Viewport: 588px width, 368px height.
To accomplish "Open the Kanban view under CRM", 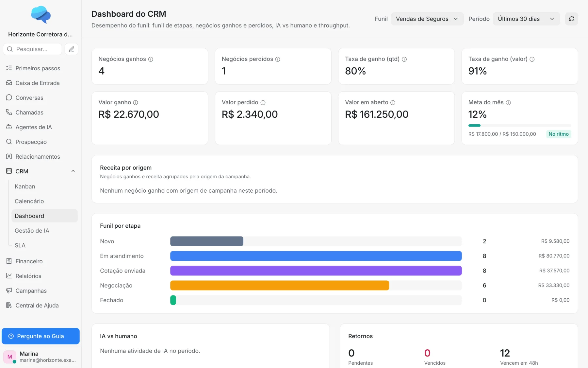I will point(44,186).
